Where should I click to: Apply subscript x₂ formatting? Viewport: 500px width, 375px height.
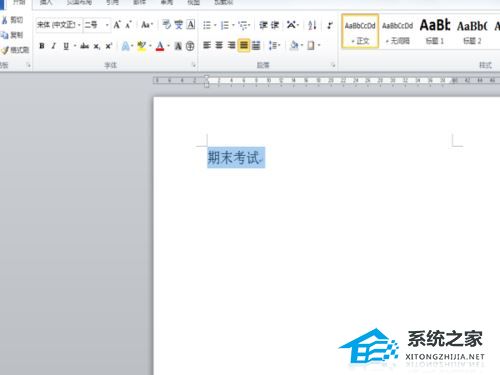tap(96, 46)
